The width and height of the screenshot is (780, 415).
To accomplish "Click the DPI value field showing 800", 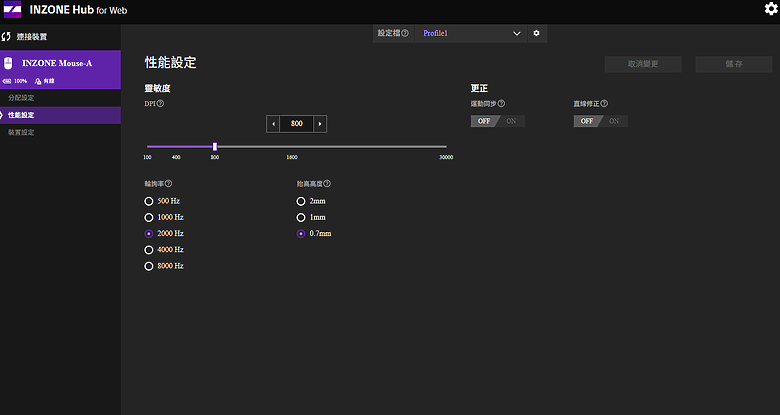I will click(x=296, y=124).
